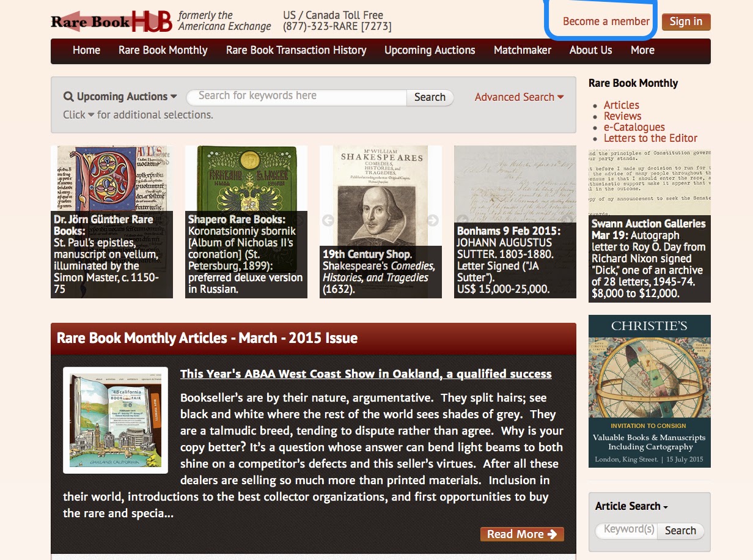Open the More navigation menu
The width and height of the screenshot is (753, 560).
point(642,50)
